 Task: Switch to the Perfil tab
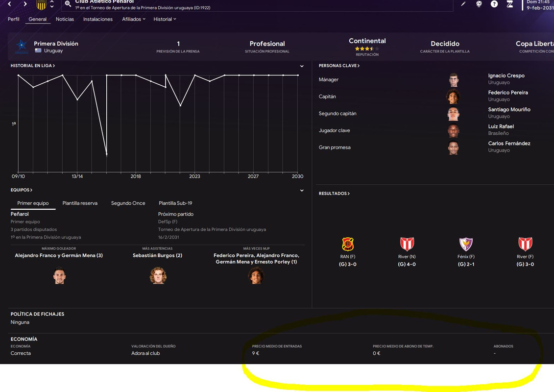click(13, 19)
